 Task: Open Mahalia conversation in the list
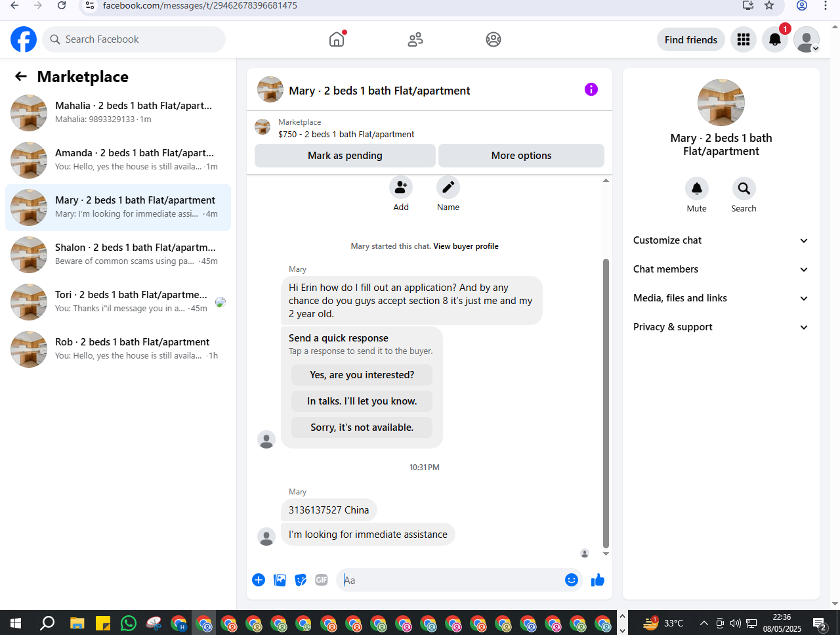coord(118,113)
